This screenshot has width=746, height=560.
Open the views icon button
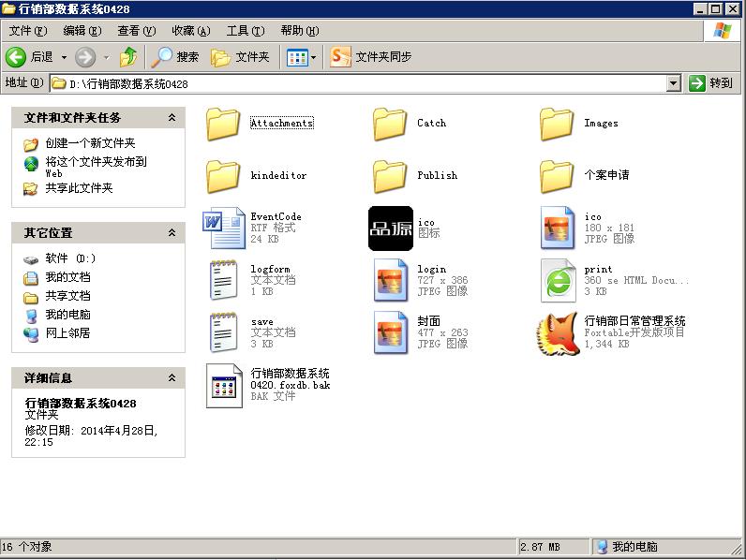pos(297,57)
